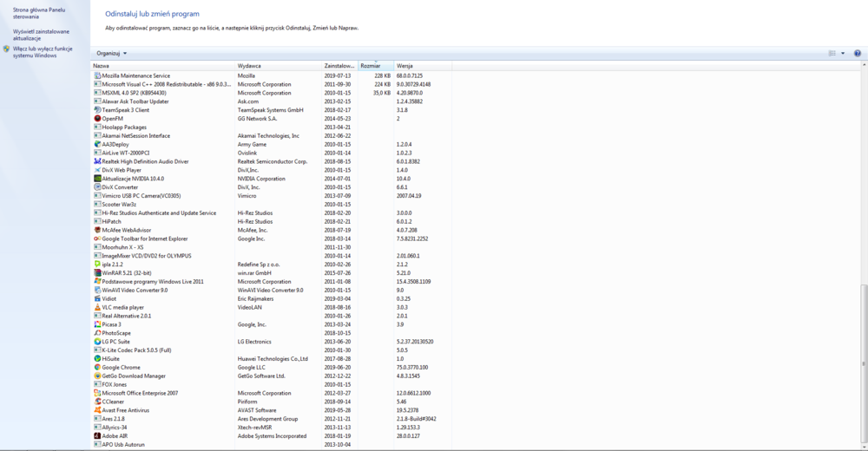
Task: Select the Akamai NetSession Interface entry
Action: coord(271,135)
